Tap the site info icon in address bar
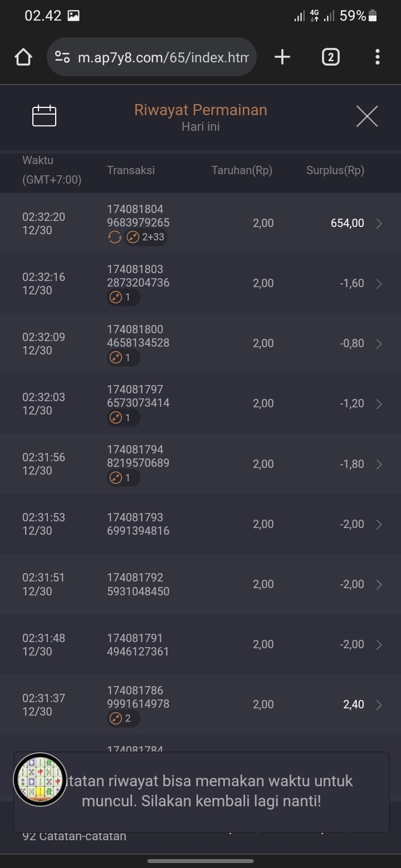This screenshot has height=868, width=401. click(62, 57)
